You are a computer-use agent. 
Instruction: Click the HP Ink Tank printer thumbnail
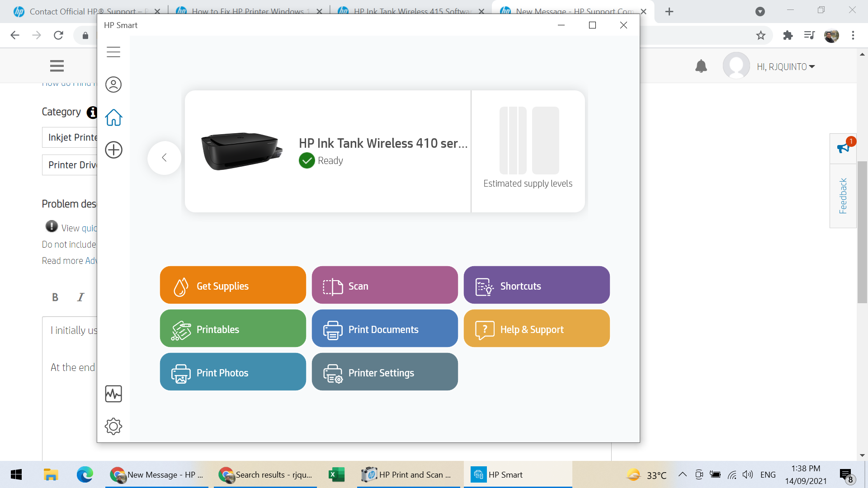pyautogui.click(x=242, y=151)
